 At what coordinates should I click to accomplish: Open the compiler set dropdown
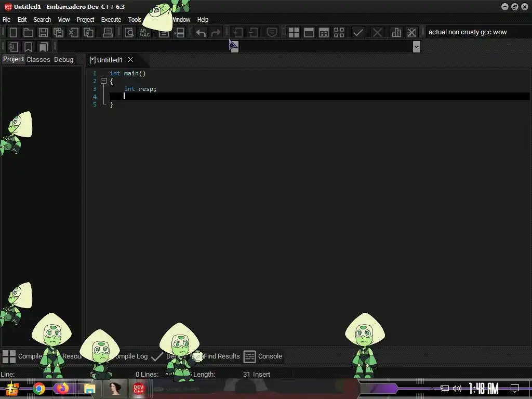point(478,32)
